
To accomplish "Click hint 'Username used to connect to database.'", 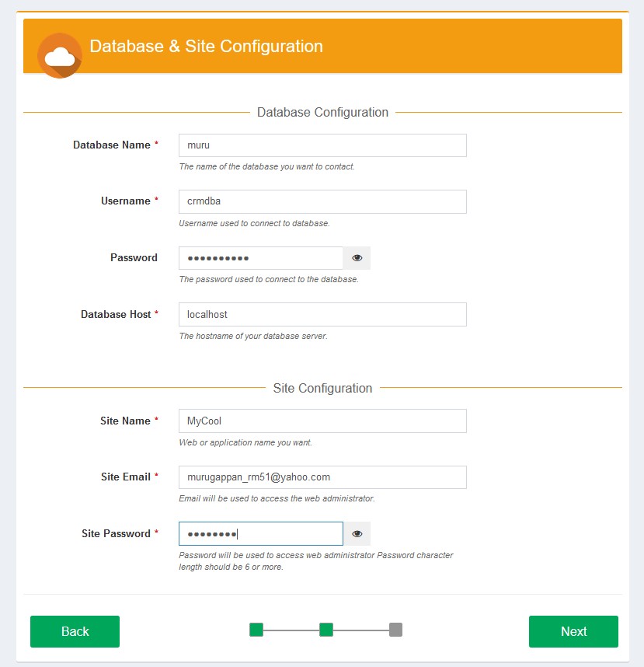I will 254,223.
